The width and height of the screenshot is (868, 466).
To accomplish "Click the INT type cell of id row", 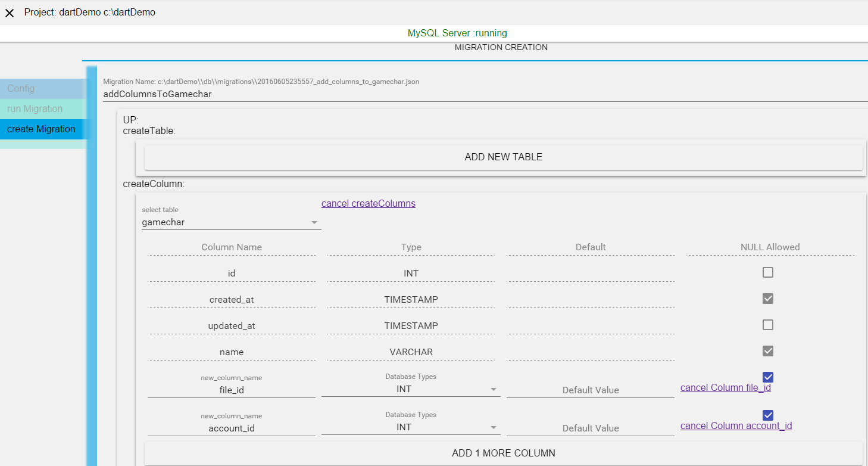I will point(411,274).
